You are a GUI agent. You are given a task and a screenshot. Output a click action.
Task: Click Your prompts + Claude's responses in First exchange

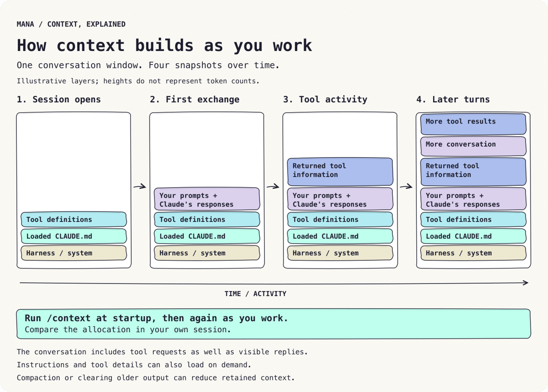click(x=207, y=199)
